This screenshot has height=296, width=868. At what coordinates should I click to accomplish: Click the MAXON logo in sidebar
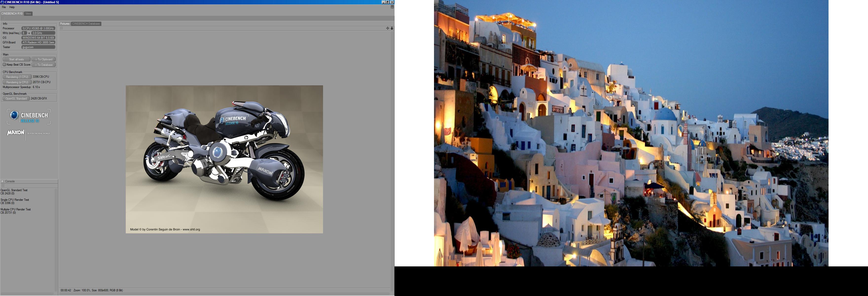point(16,133)
